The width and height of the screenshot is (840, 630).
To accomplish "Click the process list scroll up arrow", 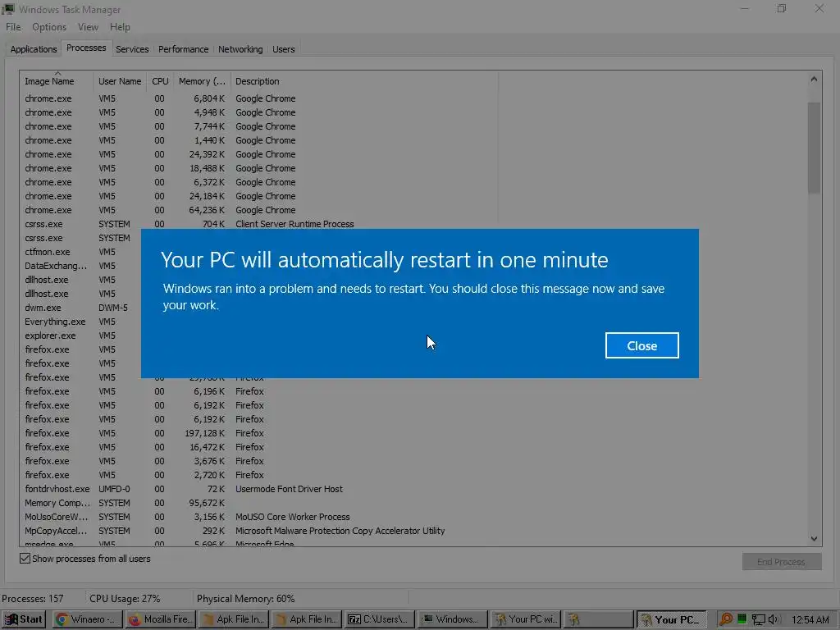I will tap(814, 80).
